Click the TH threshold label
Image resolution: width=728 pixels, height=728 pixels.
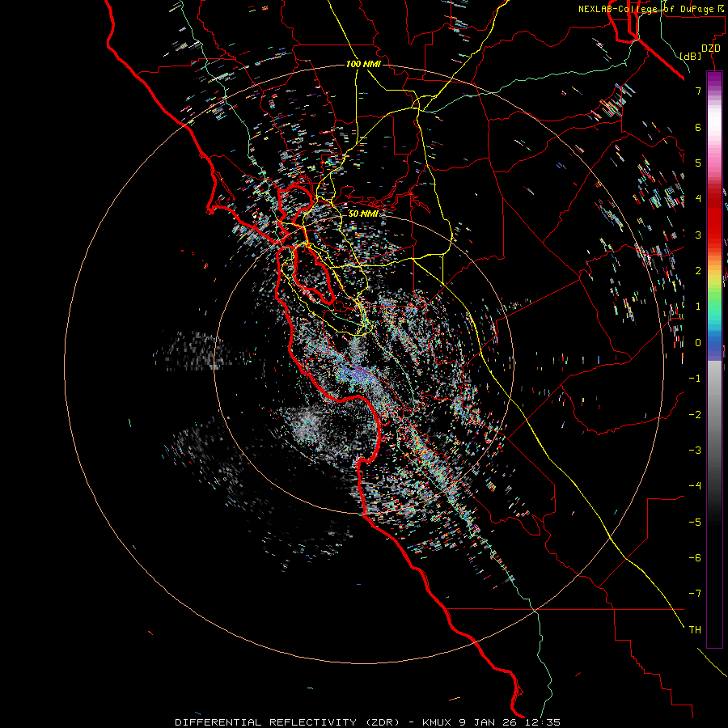coord(695,630)
